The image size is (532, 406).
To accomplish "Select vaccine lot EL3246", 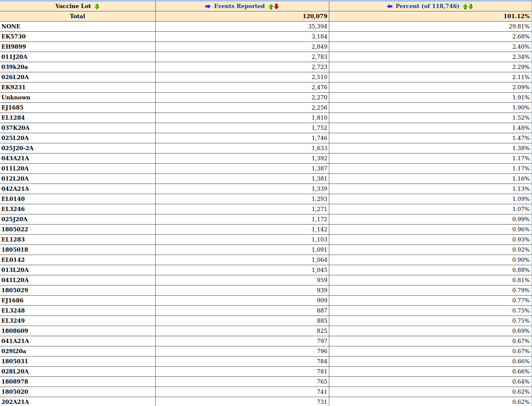I will 13,209.
